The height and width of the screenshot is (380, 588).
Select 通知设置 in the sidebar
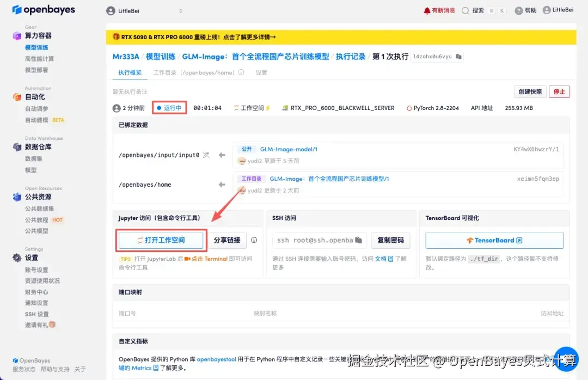36,303
